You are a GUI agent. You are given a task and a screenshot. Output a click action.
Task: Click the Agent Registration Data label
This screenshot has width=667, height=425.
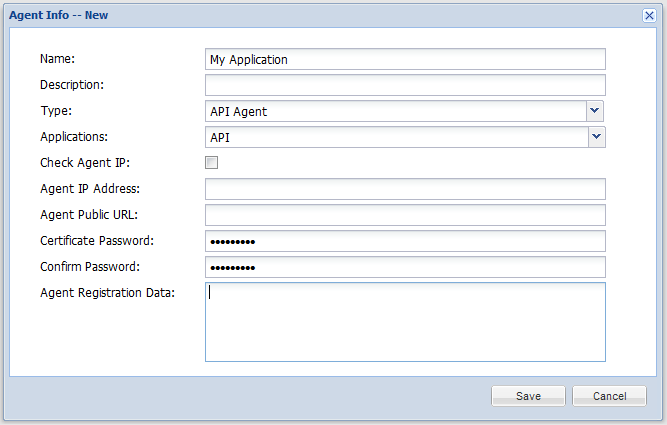107,293
